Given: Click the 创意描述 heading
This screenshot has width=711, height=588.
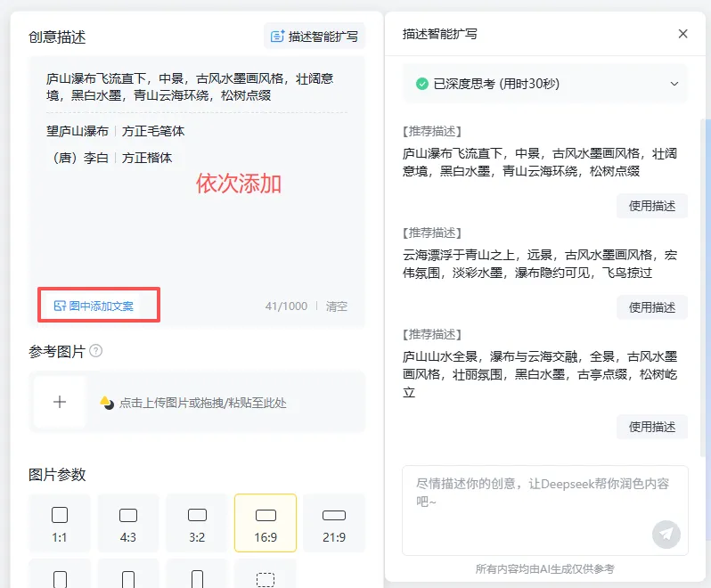Looking at the screenshot, I should [57, 37].
